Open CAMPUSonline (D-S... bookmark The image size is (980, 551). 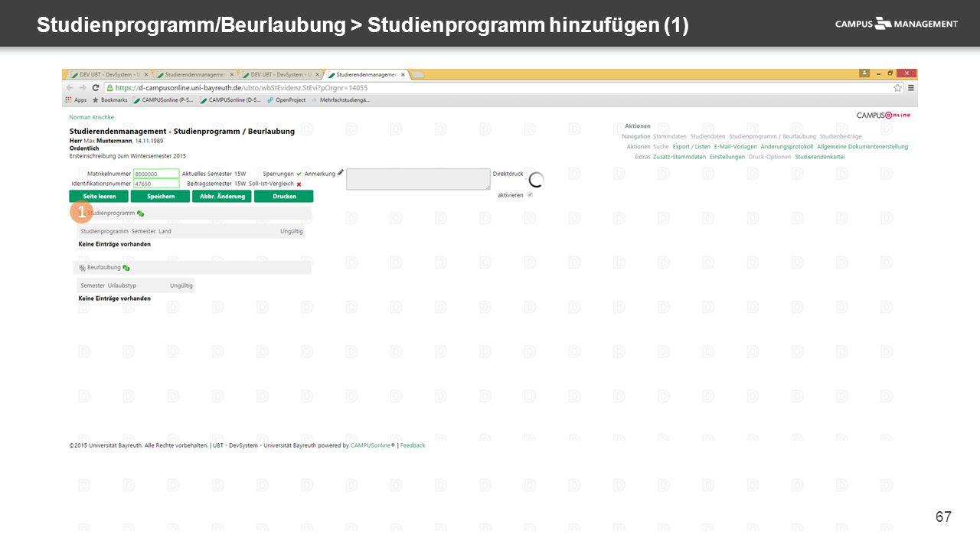230,99
